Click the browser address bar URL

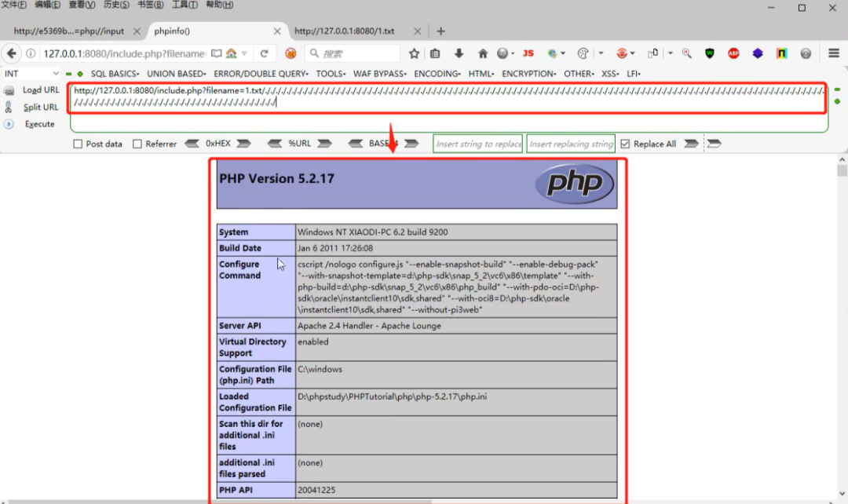(x=124, y=53)
